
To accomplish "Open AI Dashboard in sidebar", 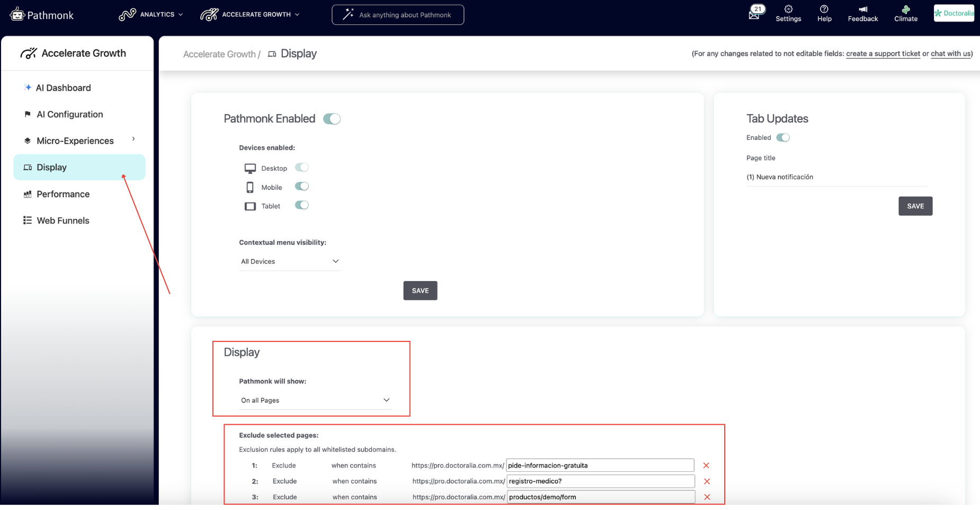I will click(63, 88).
